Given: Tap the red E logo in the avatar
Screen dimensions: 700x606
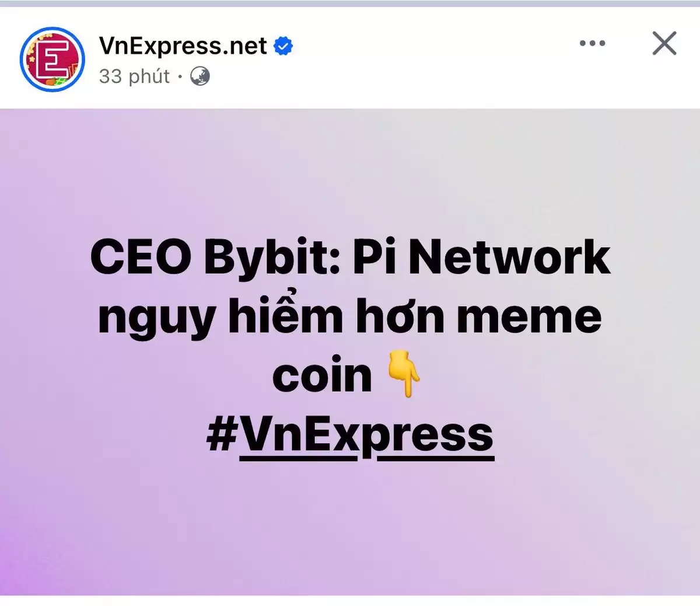Looking at the screenshot, I should click(51, 60).
